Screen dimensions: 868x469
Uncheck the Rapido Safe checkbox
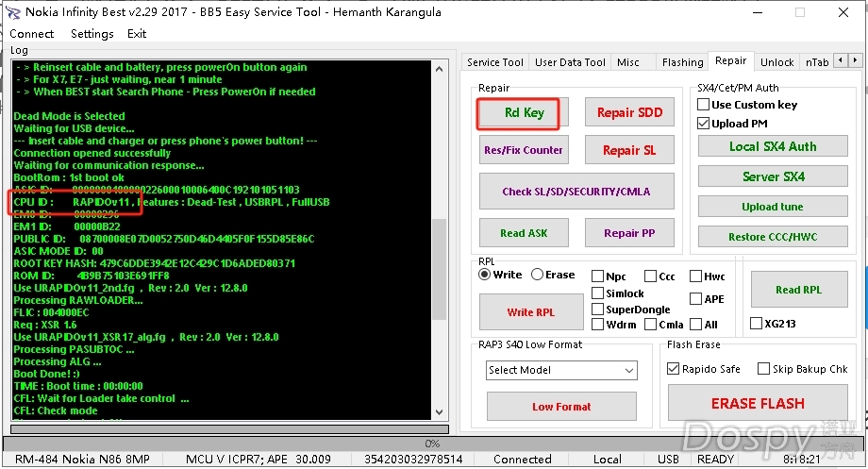coord(704,369)
